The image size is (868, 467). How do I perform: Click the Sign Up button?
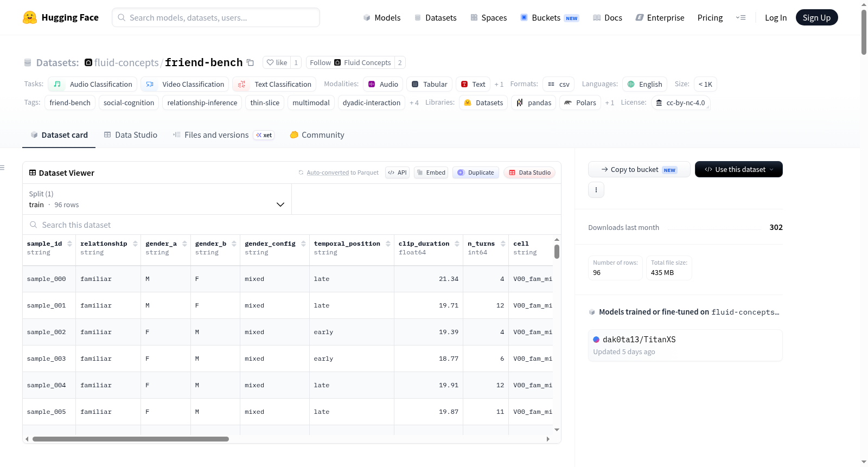tap(816, 17)
